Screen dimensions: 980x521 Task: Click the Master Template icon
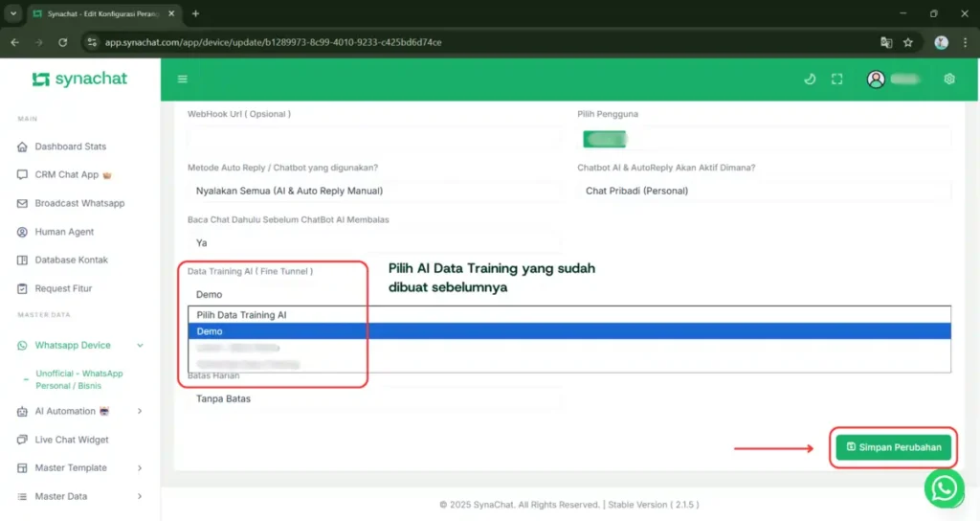pos(23,467)
